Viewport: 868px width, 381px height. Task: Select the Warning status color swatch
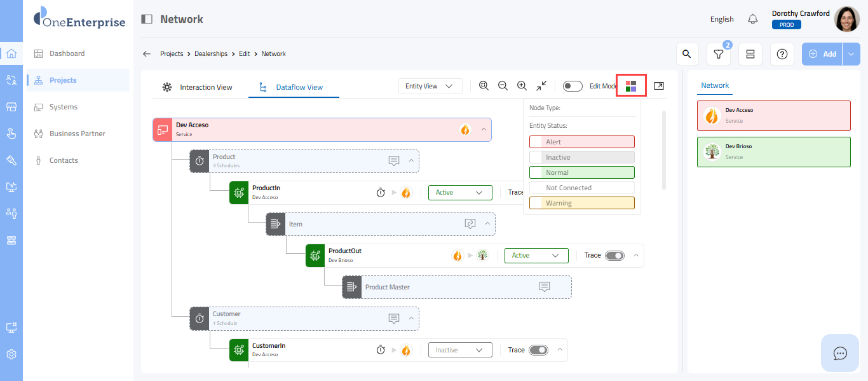coord(581,203)
